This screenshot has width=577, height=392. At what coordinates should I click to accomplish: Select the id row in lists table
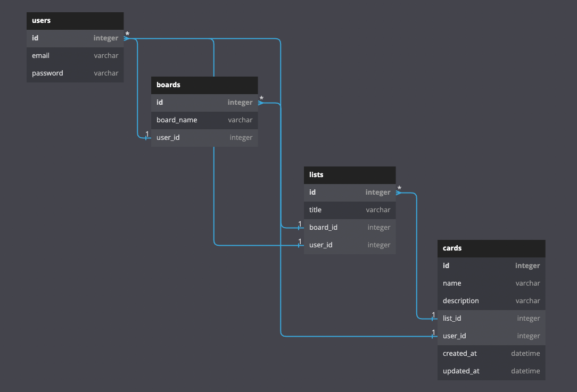(x=350, y=193)
